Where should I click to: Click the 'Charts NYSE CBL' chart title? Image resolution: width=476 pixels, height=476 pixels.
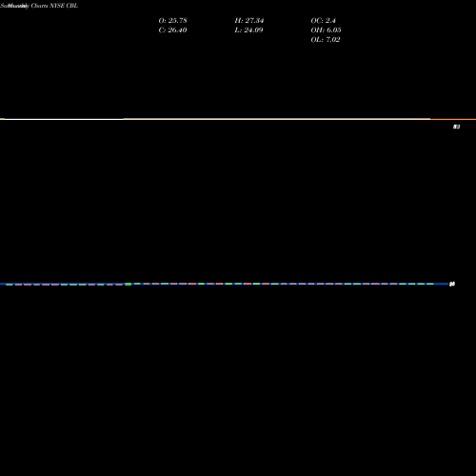point(54,6)
